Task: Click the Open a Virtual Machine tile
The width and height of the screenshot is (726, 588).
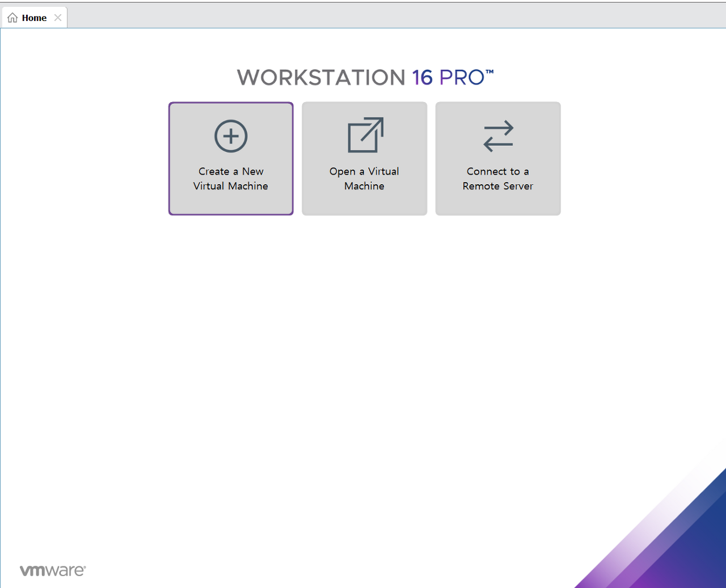Action: pos(365,159)
